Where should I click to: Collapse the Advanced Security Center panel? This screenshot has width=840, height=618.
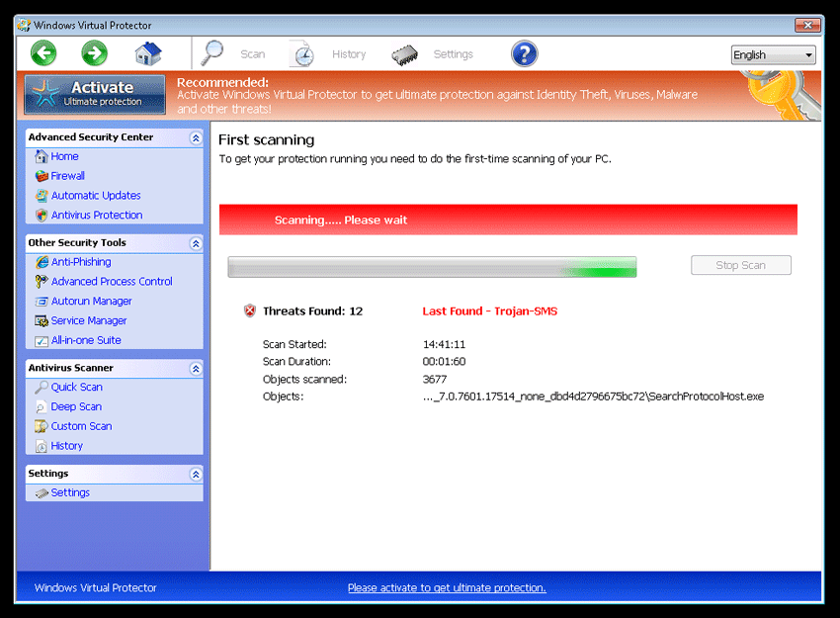[196, 137]
